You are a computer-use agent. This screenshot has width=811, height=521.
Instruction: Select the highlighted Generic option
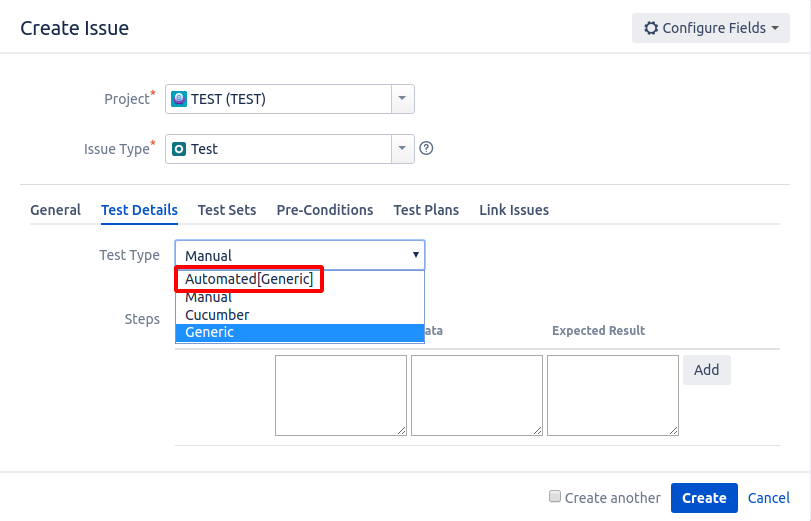tap(300, 333)
